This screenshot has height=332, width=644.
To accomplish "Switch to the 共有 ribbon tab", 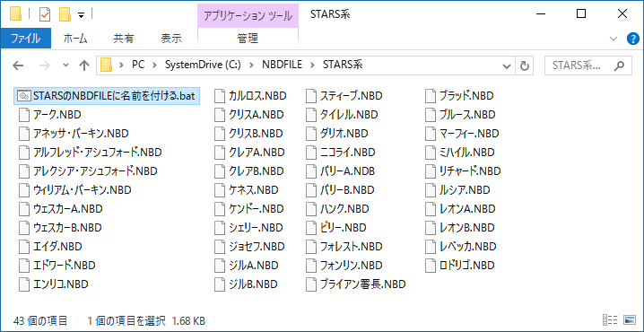I will point(124,39).
